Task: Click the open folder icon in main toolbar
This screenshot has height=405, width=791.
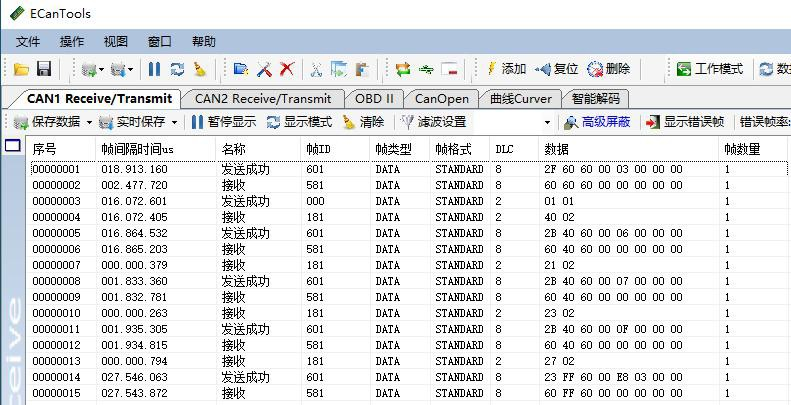Action: [x=21, y=69]
